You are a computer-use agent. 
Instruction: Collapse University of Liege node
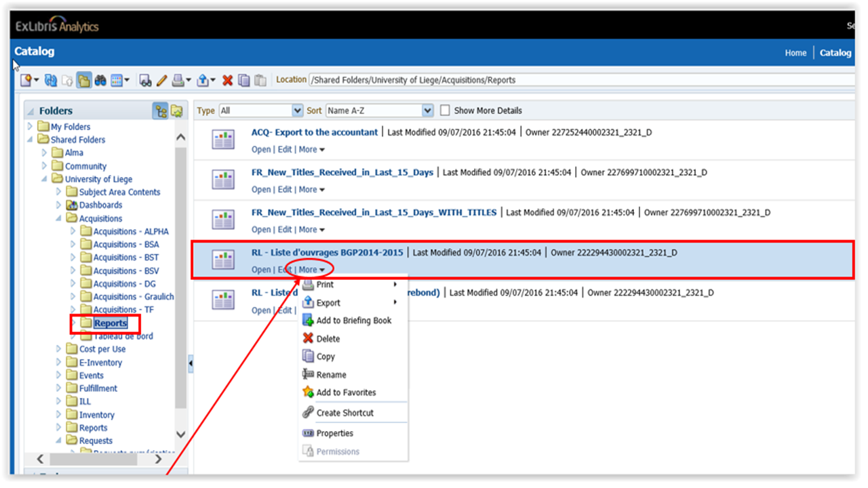pos(44,179)
